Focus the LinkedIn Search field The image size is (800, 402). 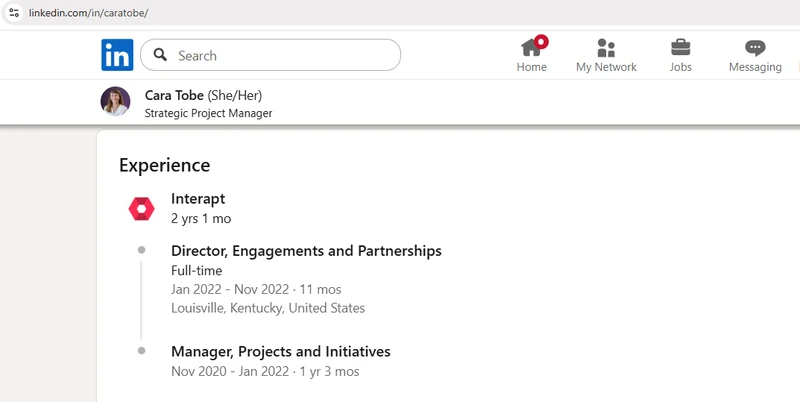(x=280, y=56)
